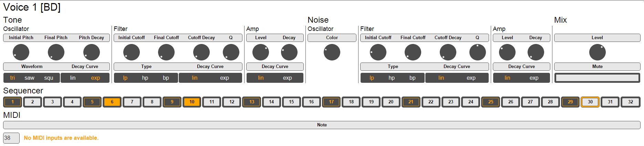The width and height of the screenshot is (644, 146).
Task: Click the Noise amp Decay knob
Action: coord(536,52)
